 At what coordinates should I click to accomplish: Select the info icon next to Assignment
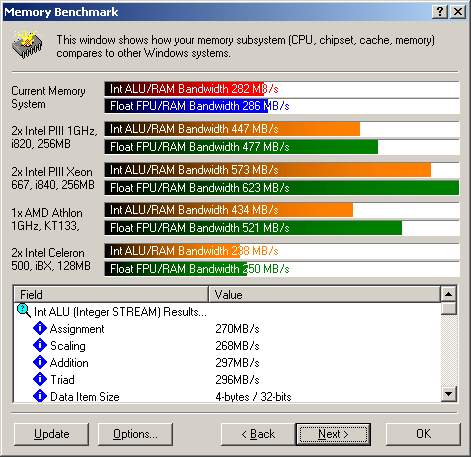click(40, 328)
